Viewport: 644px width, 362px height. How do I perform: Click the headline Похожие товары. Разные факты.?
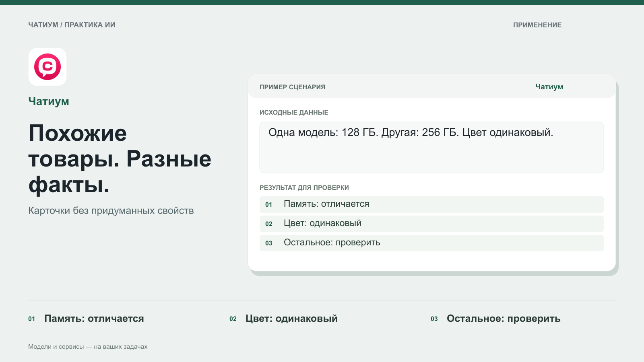(120, 159)
